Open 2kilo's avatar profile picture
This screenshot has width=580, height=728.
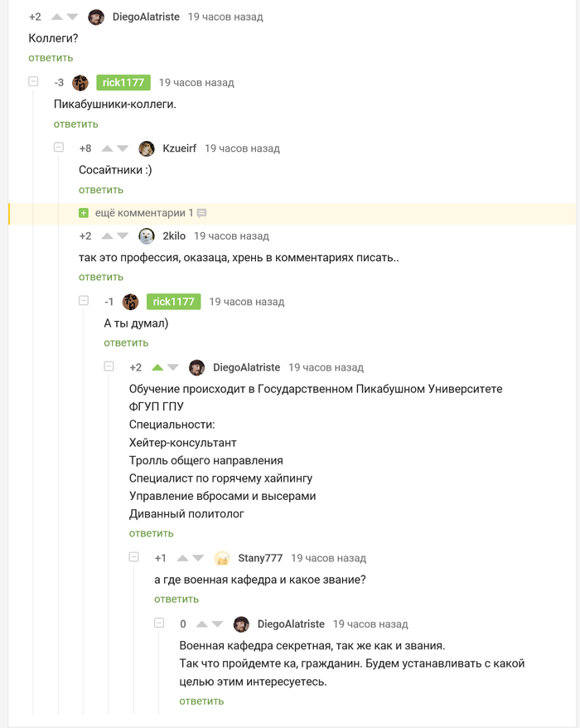tap(147, 235)
